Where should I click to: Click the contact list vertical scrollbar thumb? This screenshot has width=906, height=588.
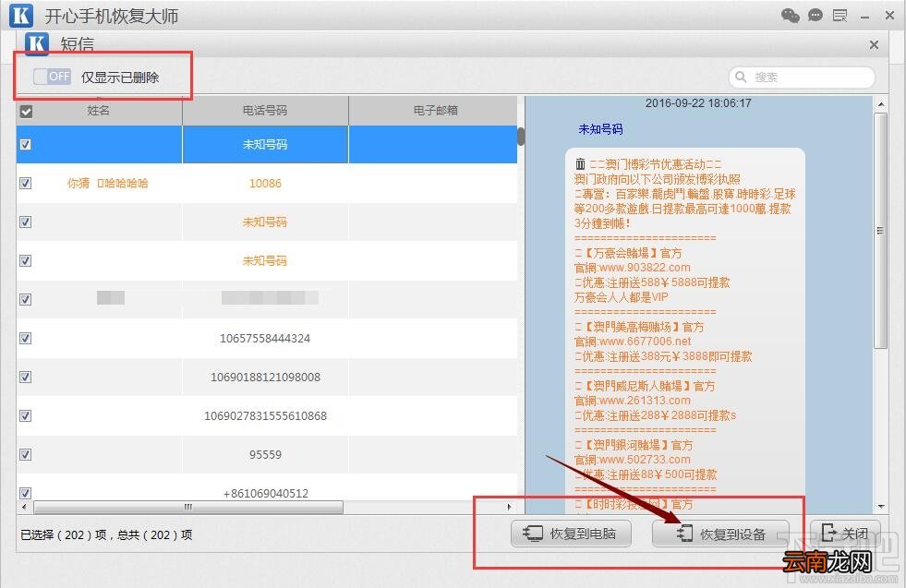(521, 137)
